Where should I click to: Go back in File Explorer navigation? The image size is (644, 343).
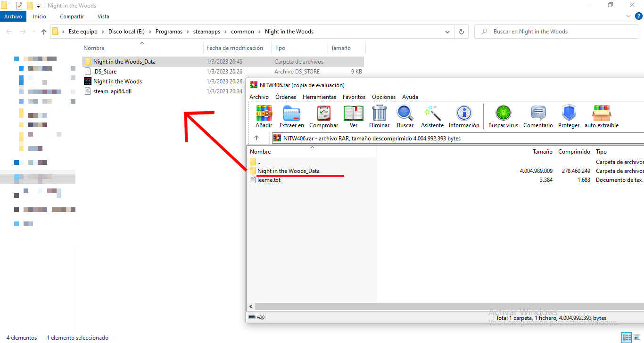point(9,32)
